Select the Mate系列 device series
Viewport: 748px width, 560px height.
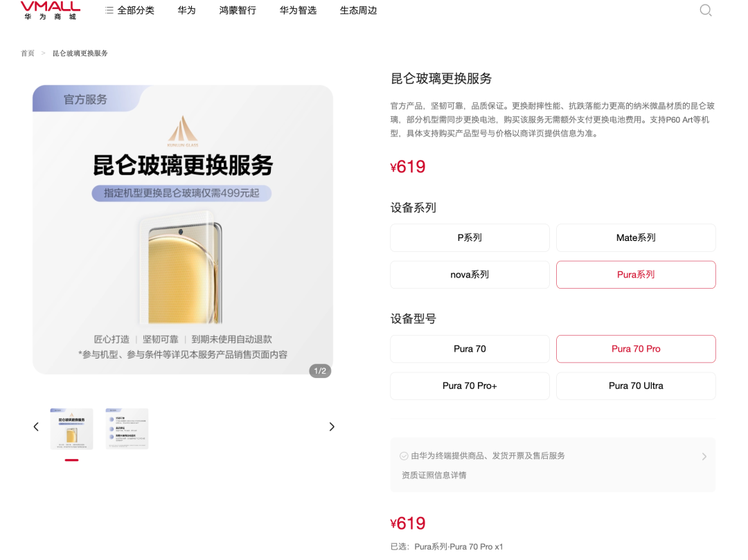point(636,238)
